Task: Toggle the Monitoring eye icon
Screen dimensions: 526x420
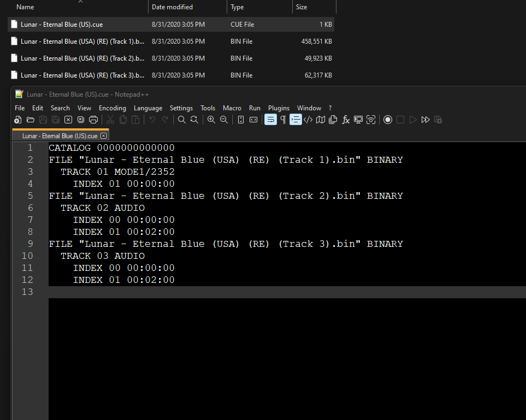Action: click(x=371, y=120)
